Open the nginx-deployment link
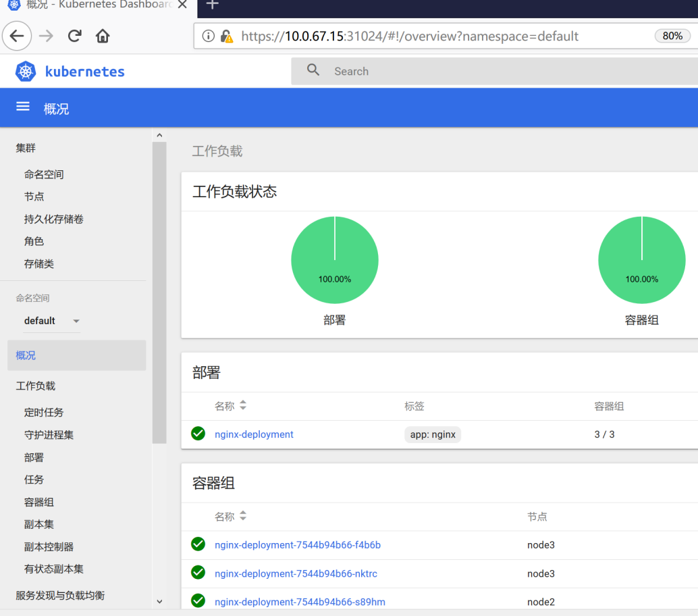The image size is (698, 616). [x=254, y=434]
